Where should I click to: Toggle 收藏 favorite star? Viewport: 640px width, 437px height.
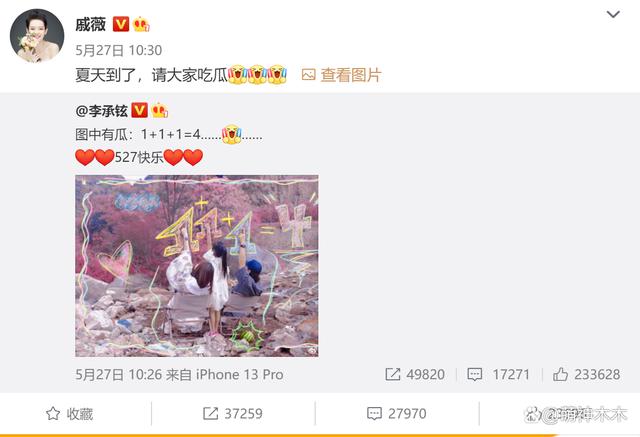69,414
